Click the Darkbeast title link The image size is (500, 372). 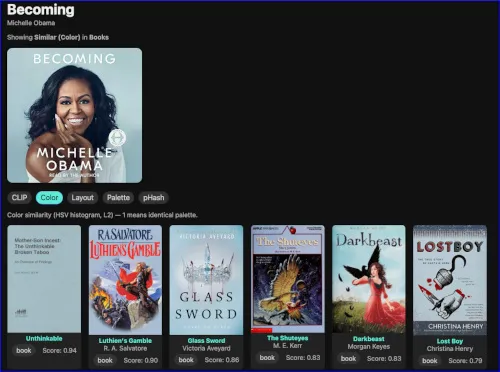click(x=369, y=339)
